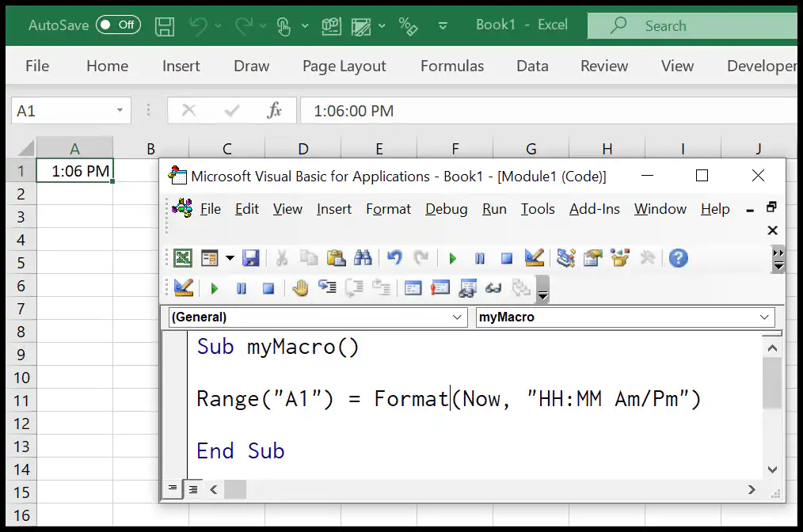Switch to the Formulas ribbon tab
The height and width of the screenshot is (532, 803).
coord(452,66)
